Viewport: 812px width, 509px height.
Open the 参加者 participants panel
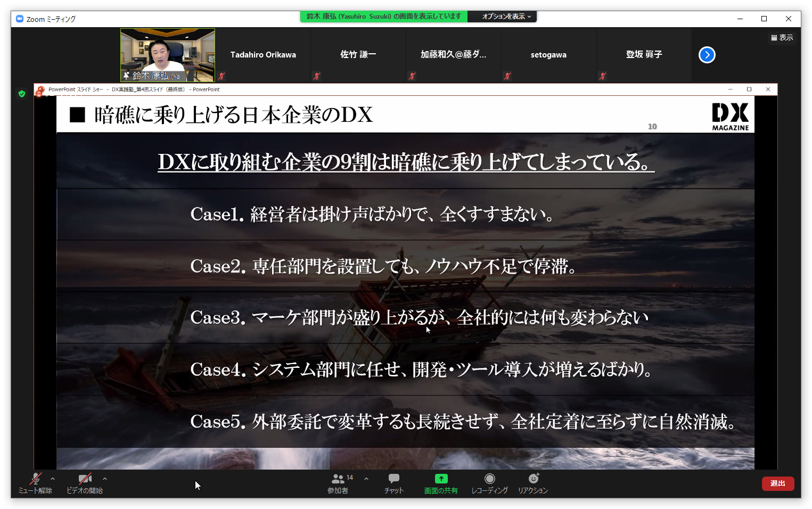(338, 483)
